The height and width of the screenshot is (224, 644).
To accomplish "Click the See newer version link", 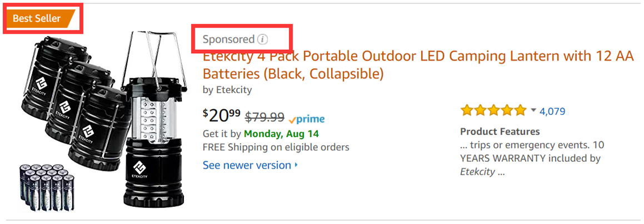I will [247, 165].
